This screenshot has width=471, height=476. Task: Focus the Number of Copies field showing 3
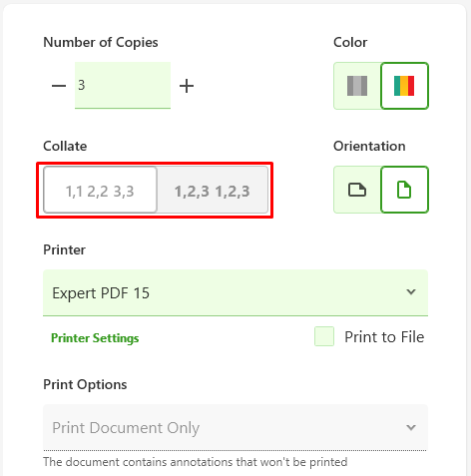(123, 85)
